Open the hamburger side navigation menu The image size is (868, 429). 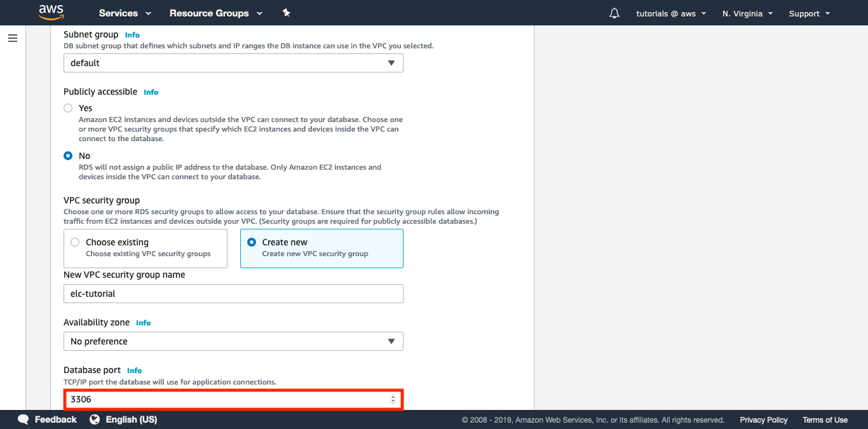[13, 38]
